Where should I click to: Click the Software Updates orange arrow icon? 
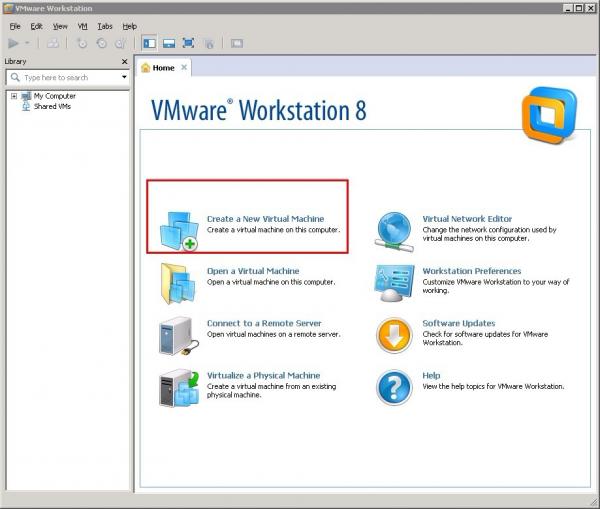pos(394,335)
